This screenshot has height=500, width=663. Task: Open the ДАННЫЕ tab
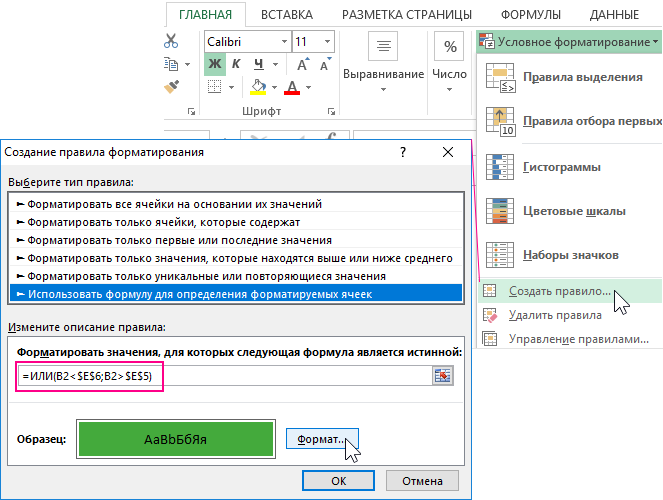(x=614, y=15)
